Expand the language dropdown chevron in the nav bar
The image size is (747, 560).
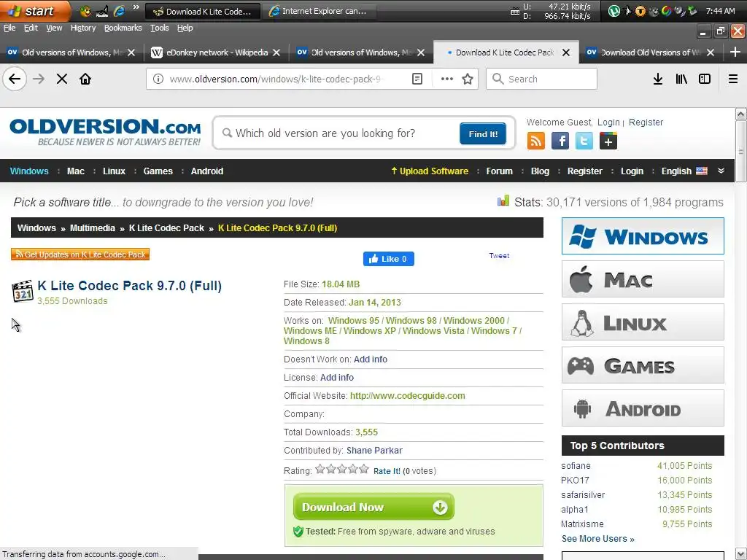[721, 171]
